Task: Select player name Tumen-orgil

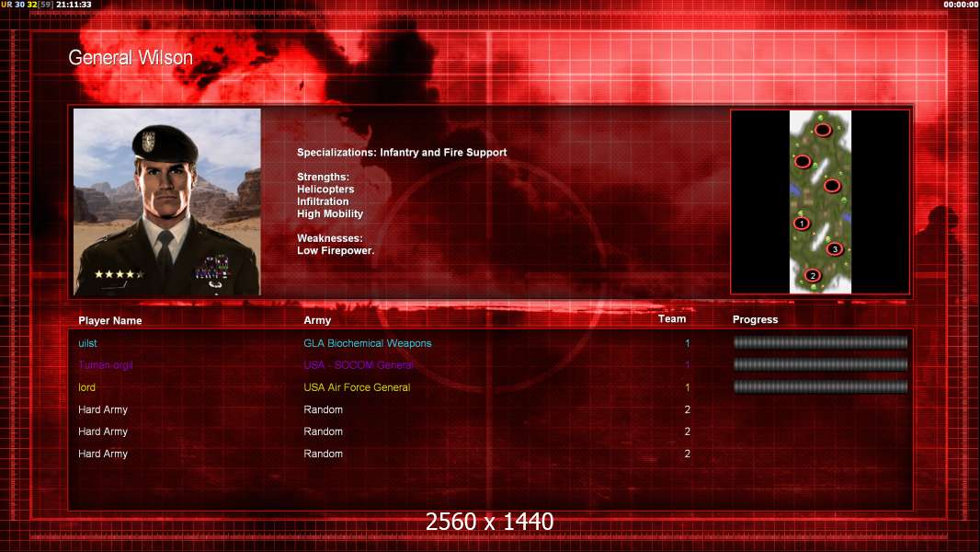Action: point(106,365)
